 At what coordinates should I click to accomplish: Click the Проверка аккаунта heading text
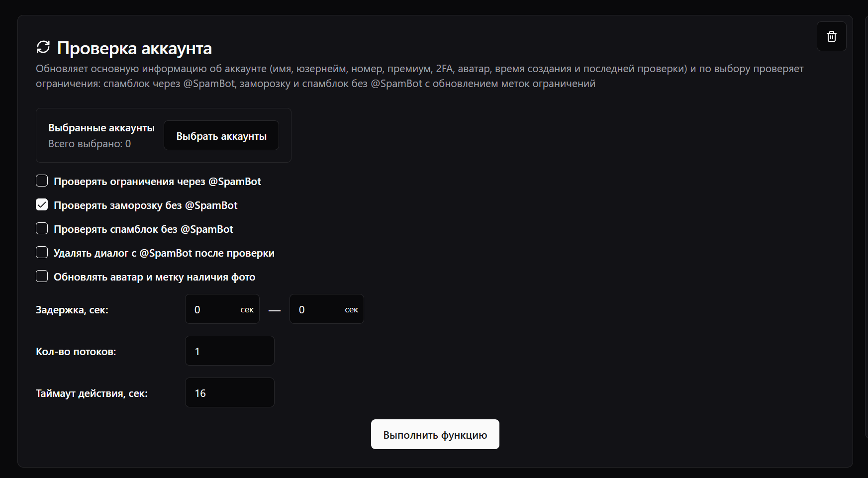tap(134, 48)
